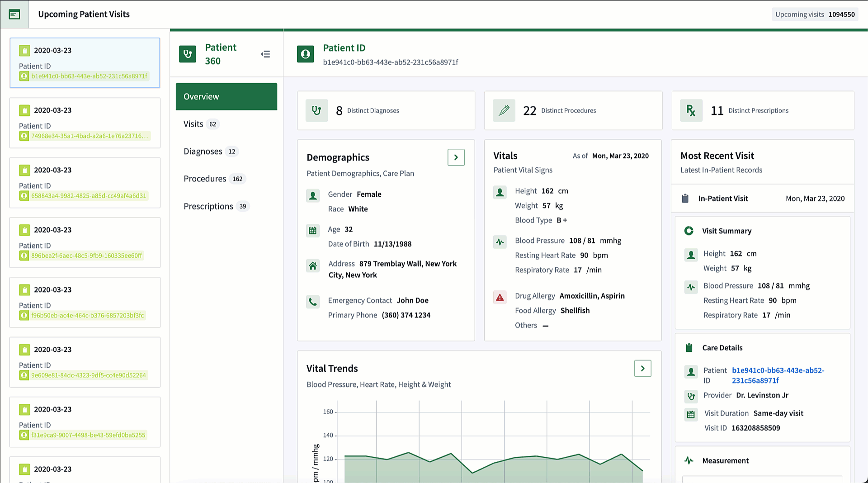Select visit card with ID f31e9ca9-9007-4498

(x=85, y=422)
